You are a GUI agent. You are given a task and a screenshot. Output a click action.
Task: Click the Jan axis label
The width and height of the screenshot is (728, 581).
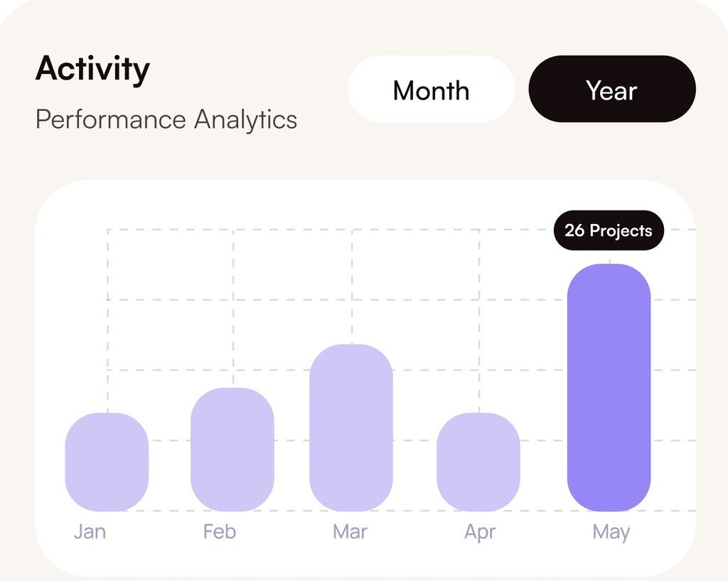[x=90, y=532]
